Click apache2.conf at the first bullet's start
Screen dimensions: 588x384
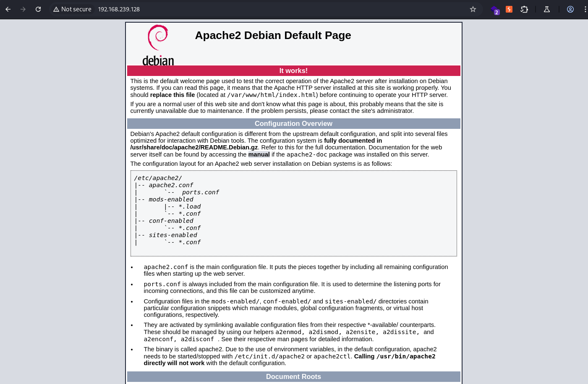166,267
